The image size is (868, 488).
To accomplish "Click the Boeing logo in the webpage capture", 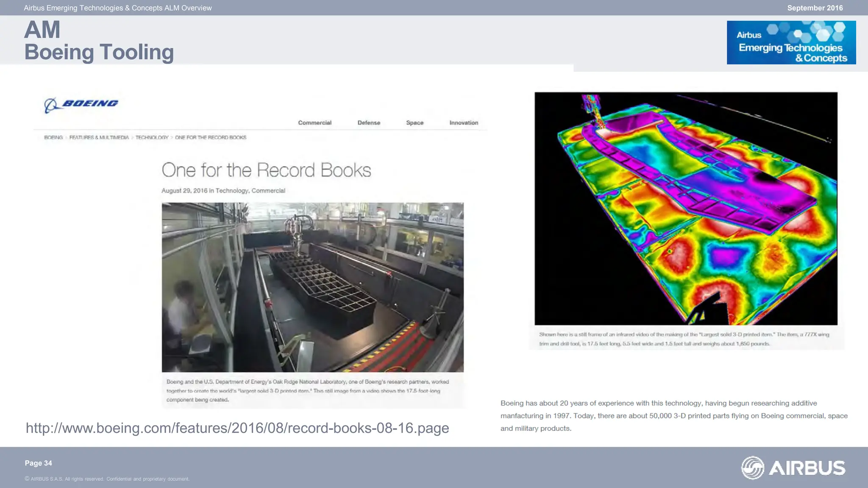I will click(81, 105).
